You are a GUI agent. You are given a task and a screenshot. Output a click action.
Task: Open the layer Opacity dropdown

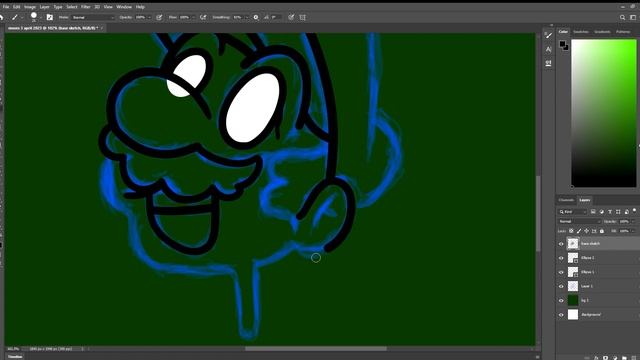point(633,221)
